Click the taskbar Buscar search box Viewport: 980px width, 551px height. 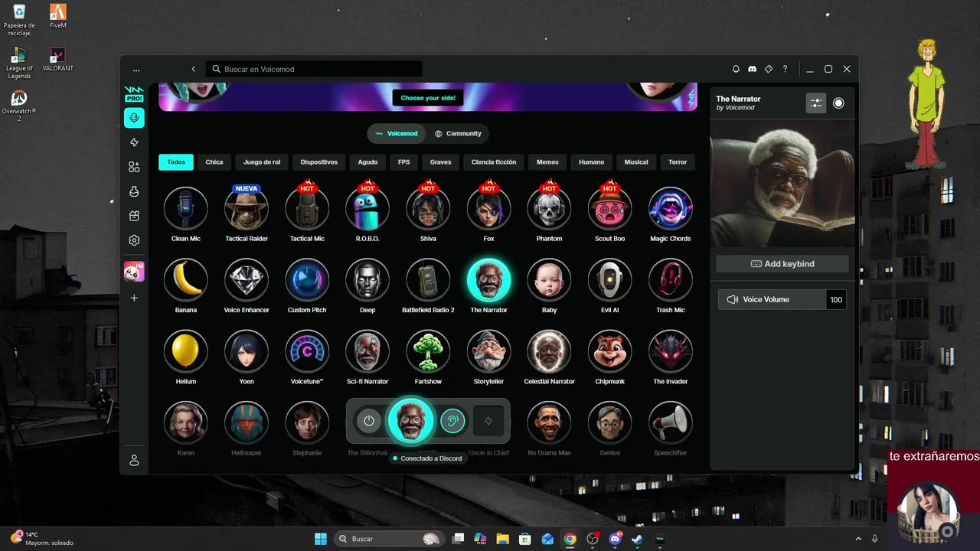[390, 539]
